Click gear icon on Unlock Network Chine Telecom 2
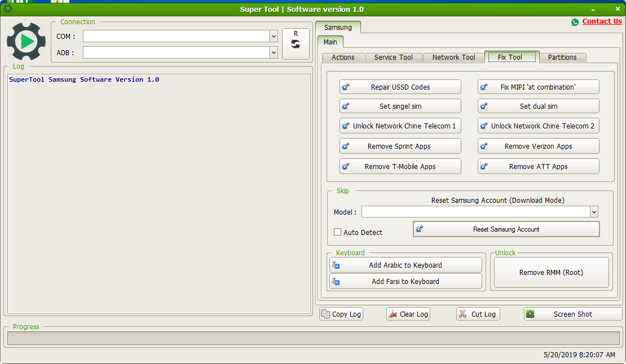The width and height of the screenshot is (626, 364). click(x=484, y=126)
